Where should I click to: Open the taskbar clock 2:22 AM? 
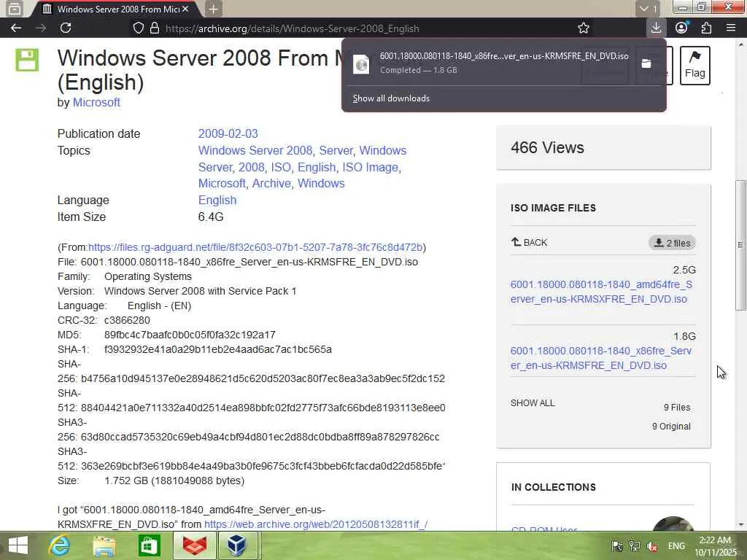coord(715,546)
